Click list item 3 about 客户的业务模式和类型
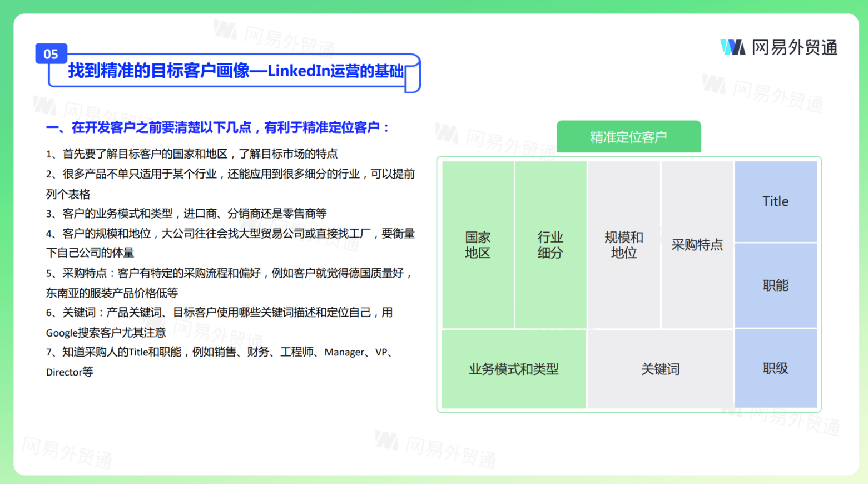Screen dimensions: 868x484 186,214
